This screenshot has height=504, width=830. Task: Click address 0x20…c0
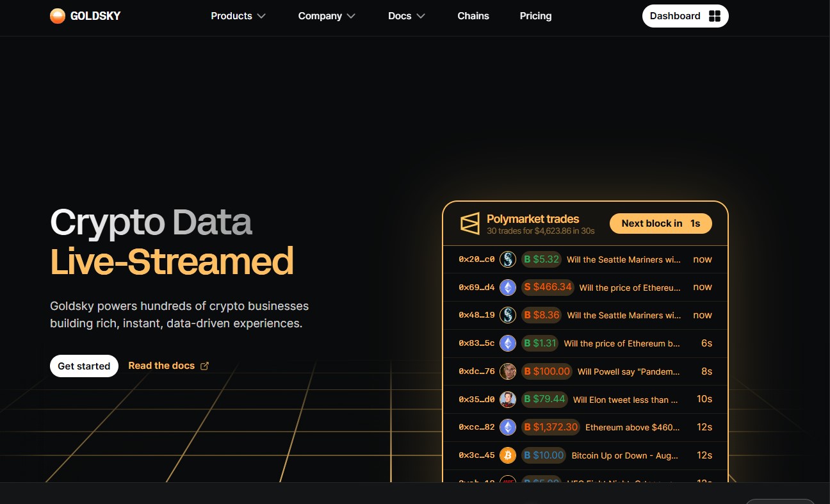point(476,259)
